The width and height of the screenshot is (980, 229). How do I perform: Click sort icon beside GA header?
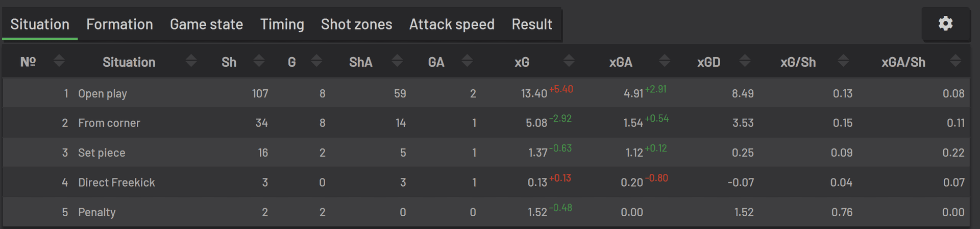click(467, 61)
